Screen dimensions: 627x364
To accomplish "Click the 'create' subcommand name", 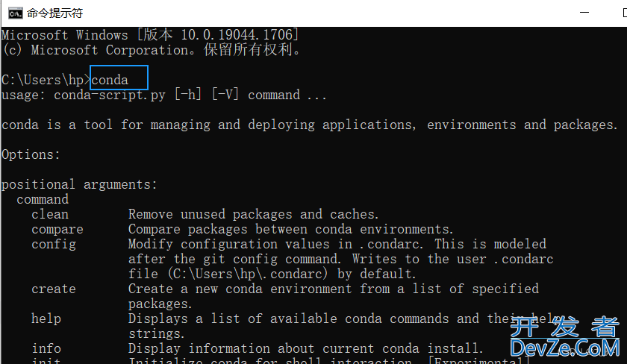I will pos(54,289).
